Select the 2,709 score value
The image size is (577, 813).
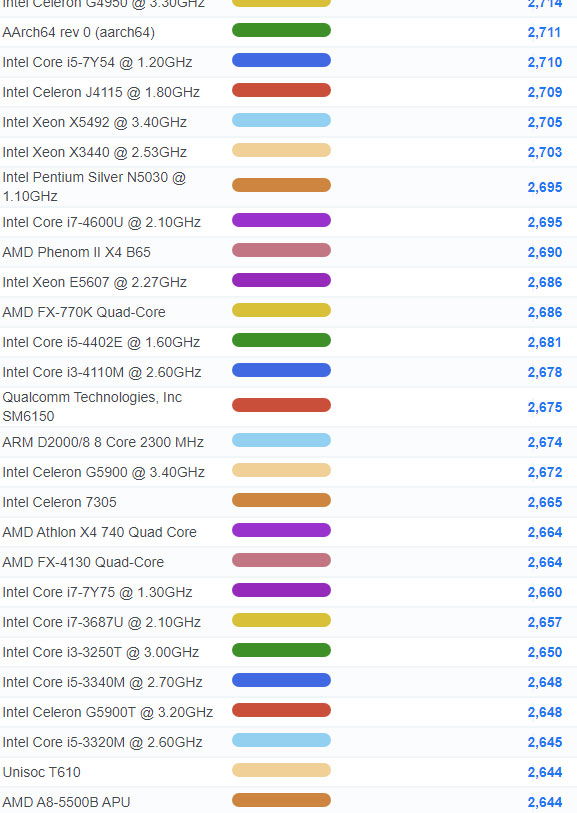(x=545, y=93)
